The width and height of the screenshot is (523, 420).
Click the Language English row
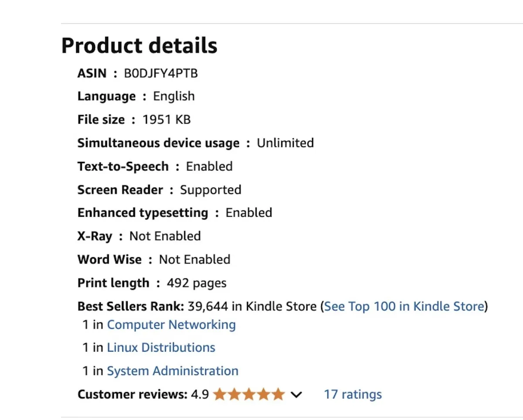(136, 96)
